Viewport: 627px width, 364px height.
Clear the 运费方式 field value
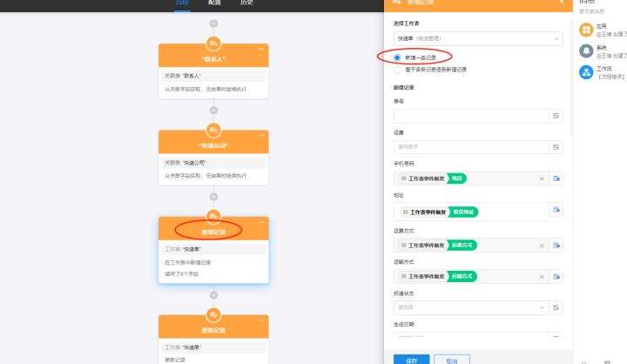542,246
